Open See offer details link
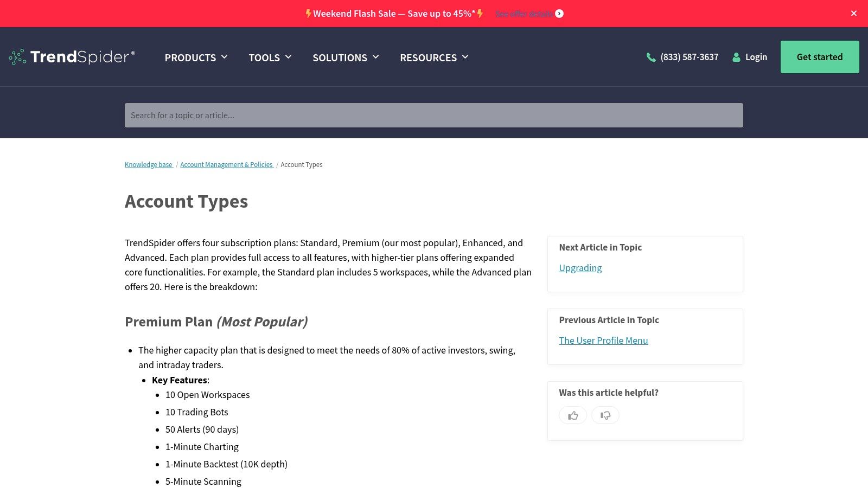The image size is (868, 488). 524,14
